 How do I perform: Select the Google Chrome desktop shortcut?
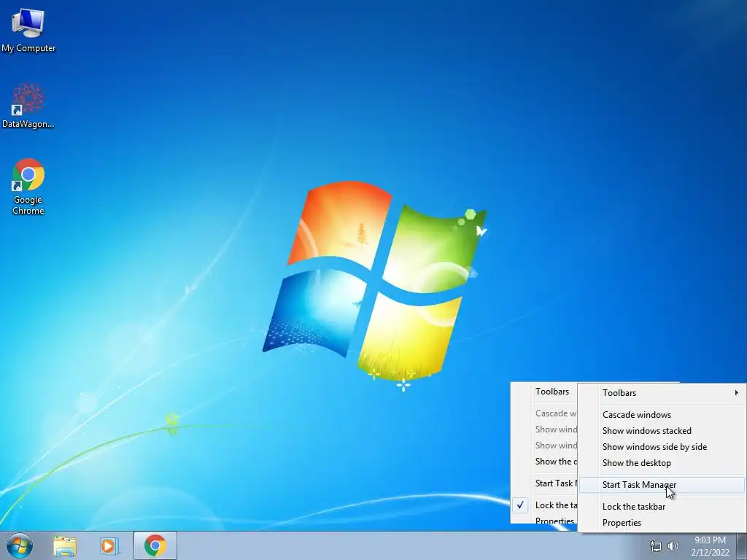coord(28,187)
